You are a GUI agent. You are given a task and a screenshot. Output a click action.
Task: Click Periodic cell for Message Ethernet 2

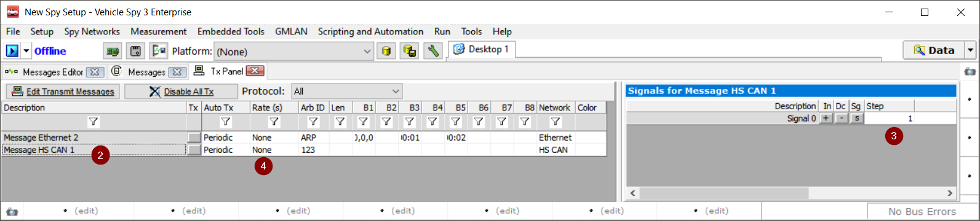coord(226,138)
